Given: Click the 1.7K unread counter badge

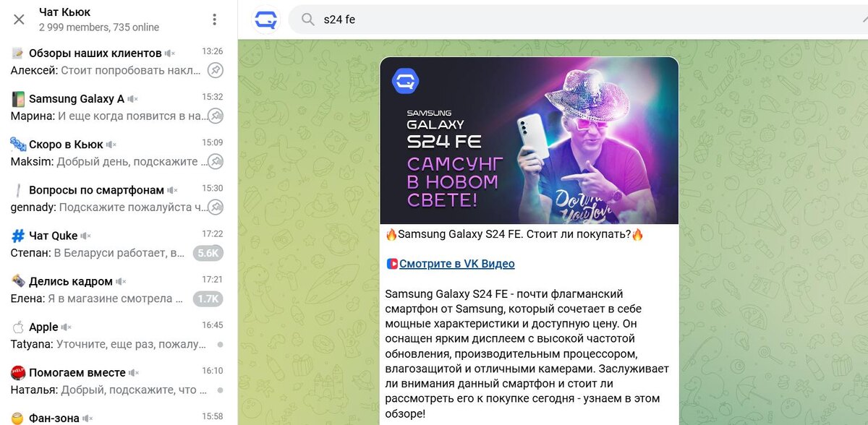Looking at the screenshot, I should click(208, 299).
